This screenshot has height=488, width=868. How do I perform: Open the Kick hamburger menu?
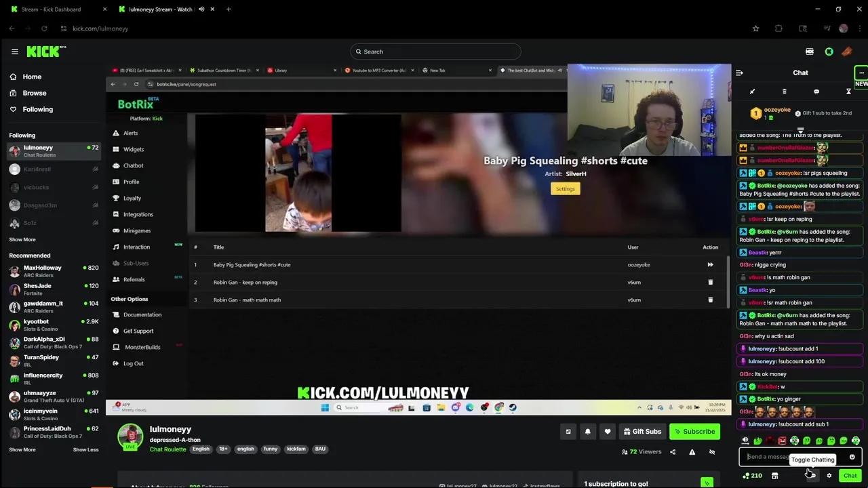(14, 52)
